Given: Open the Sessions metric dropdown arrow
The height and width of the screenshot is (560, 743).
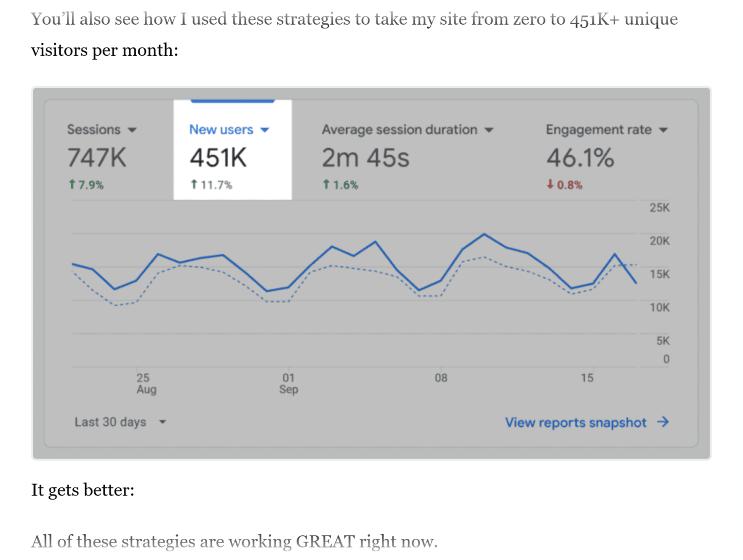Looking at the screenshot, I should [132, 130].
